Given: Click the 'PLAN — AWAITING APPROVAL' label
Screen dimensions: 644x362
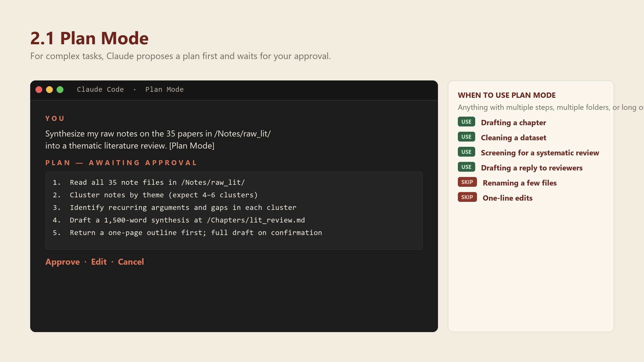Looking at the screenshot, I should 121,163.
